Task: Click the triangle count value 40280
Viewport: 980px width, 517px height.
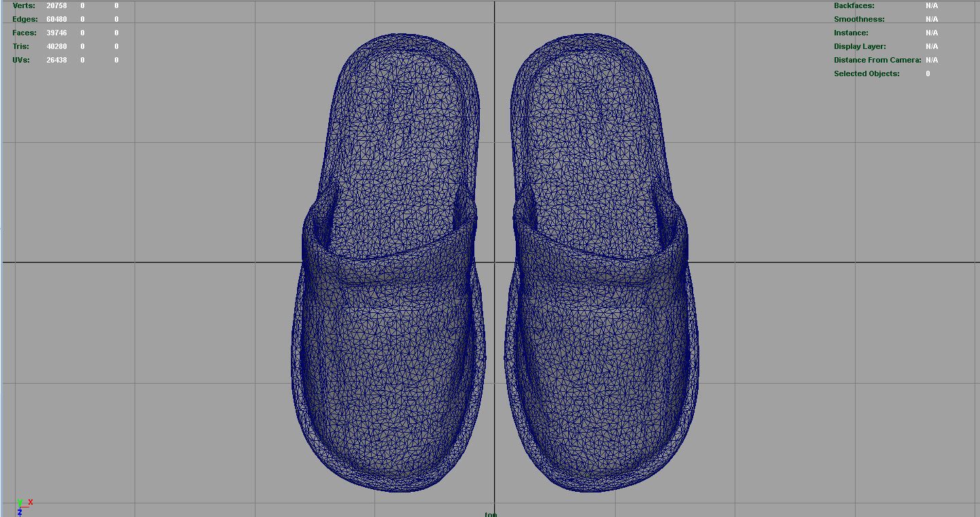Action: tap(56, 46)
